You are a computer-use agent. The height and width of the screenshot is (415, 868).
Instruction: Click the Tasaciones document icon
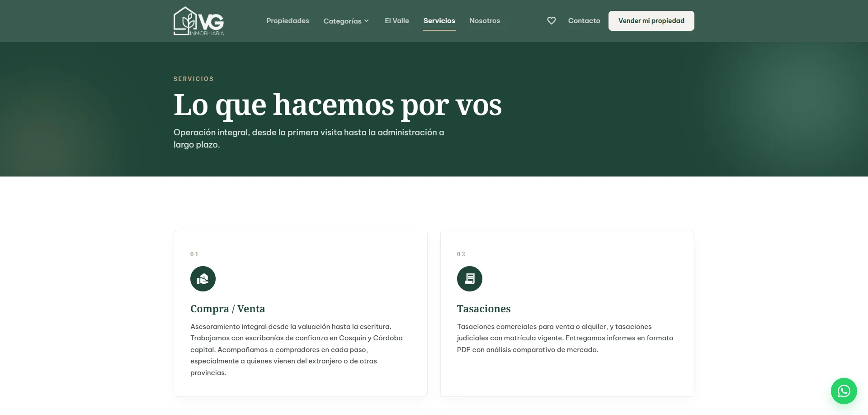(x=470, y=279)
